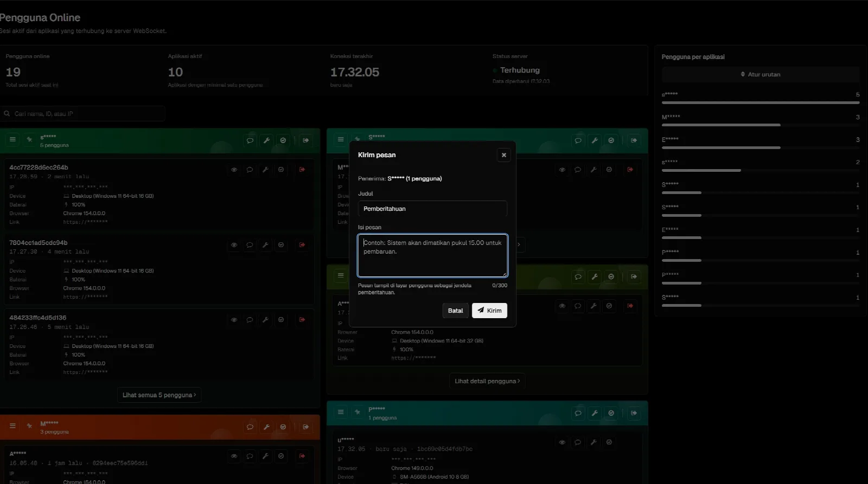Pin the M***** 3 pengguna group
Screen dimensions: 868x484
[29, 426]
